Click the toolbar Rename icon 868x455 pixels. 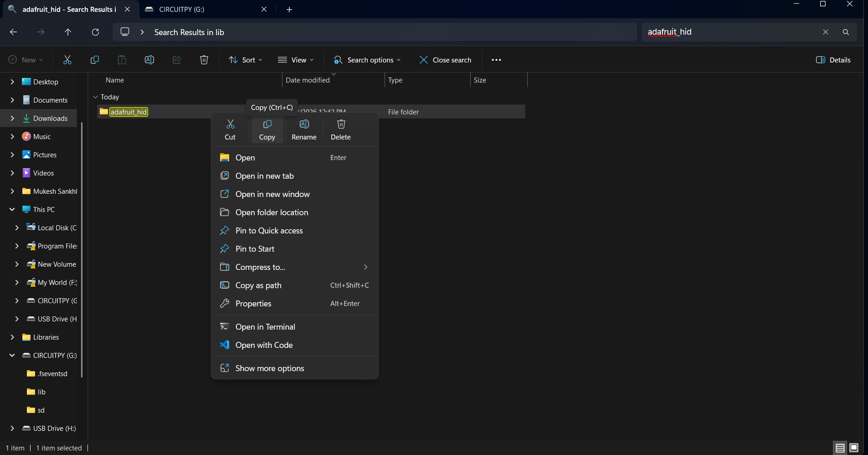149,60
